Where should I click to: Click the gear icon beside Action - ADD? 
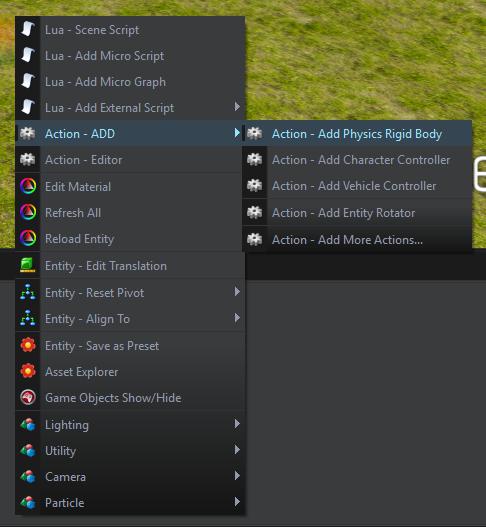[28, 133]
